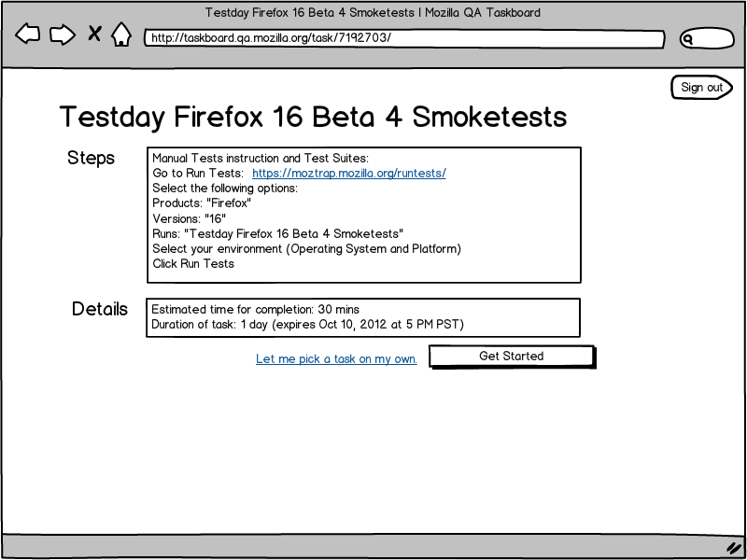Viewport: 747px width, 560px height.
Task: Click the window resize grip icon
Action: [x=734, y=548]
